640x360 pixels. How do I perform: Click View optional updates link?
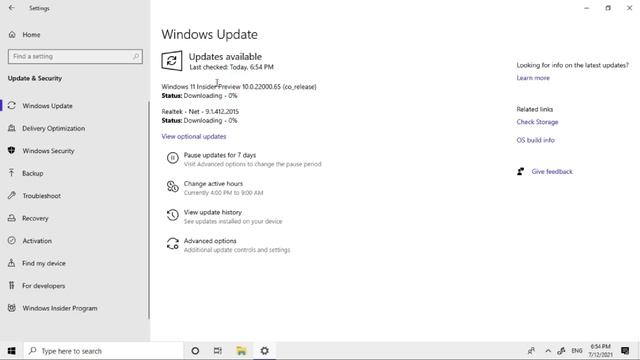(194, 136)
